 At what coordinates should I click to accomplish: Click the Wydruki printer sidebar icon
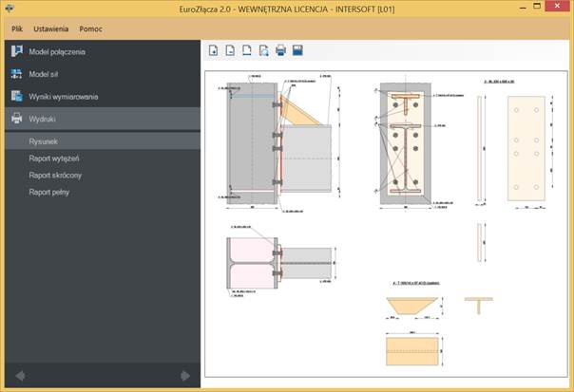[x=16, y=119]
